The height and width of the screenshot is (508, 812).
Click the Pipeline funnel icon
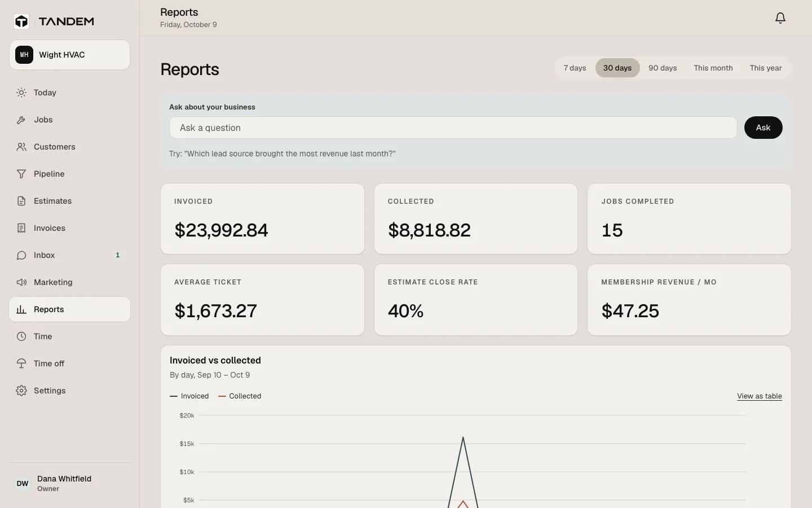(x=21, y=174)
